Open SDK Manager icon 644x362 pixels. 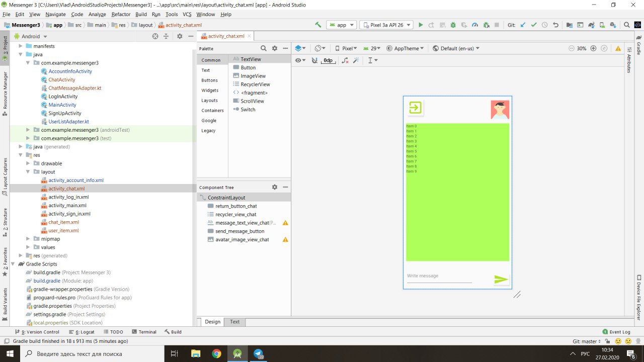click(613, 25)
